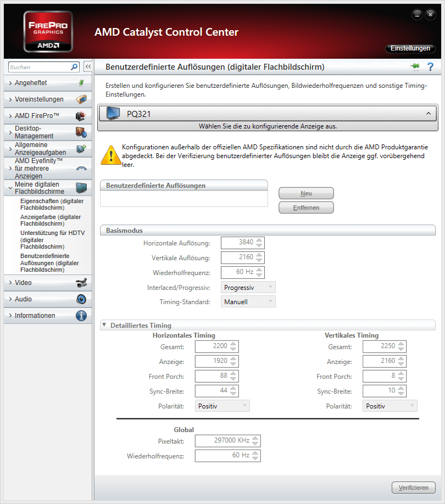
Task: Open the Timing-Standard dropdown set to Manuell
Action: click(x=248, y=301)
